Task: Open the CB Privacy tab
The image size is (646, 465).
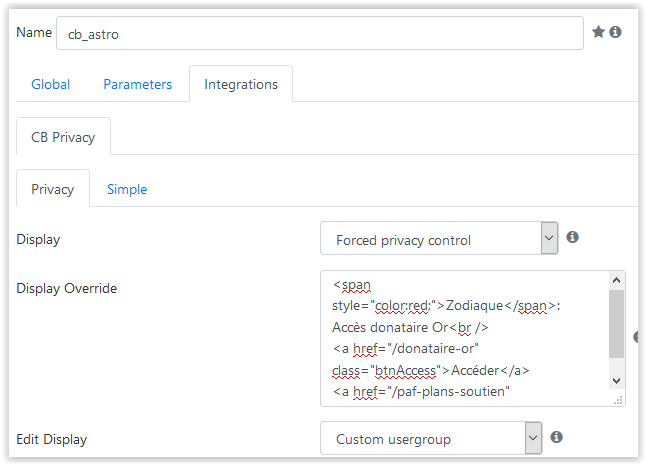Action: 63,137
